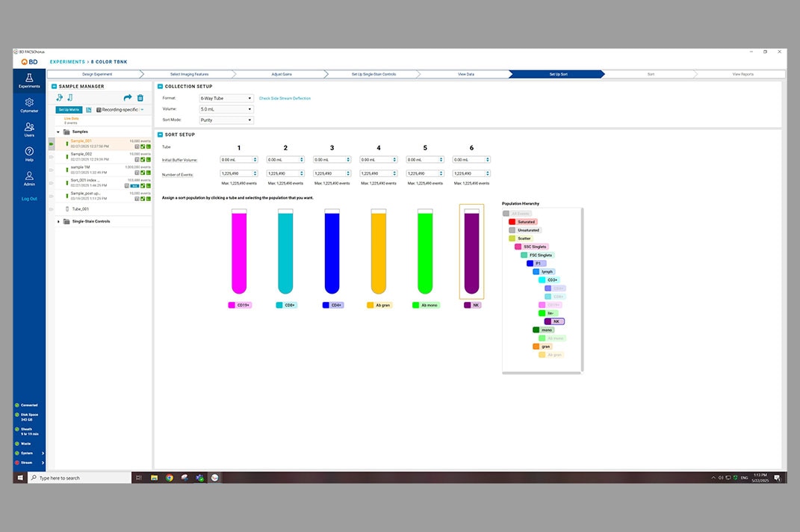
Task: Go to the View Data step
Action: tap(466, 74)
